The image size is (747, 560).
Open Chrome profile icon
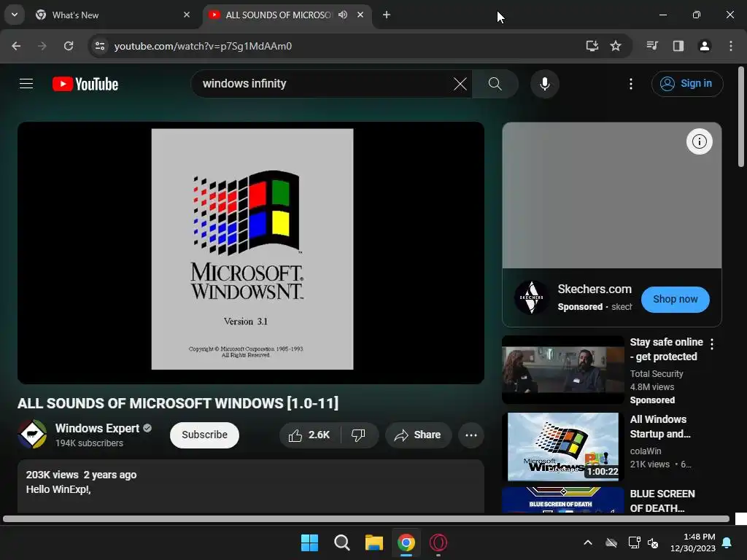click(x=705, y=46)
